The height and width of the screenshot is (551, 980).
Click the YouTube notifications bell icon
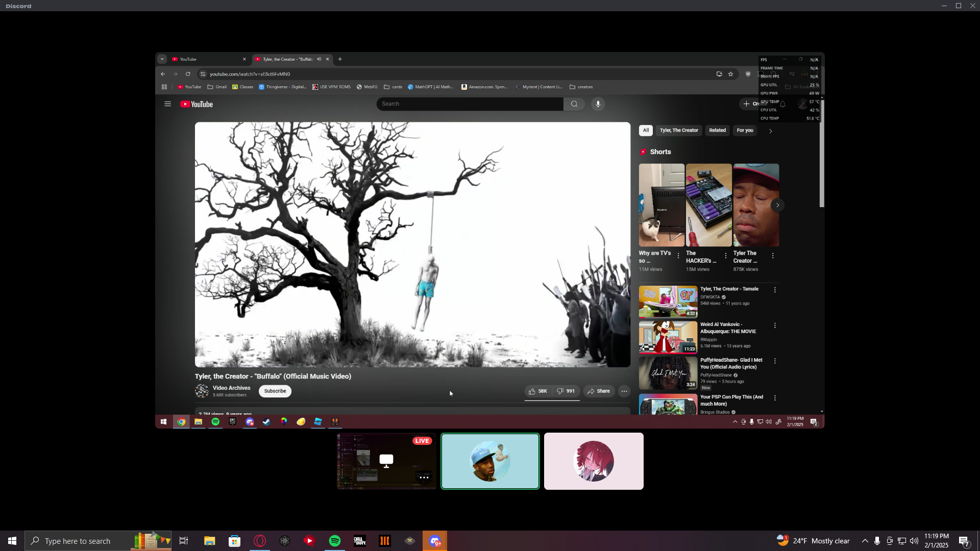(x=782, y=104)
